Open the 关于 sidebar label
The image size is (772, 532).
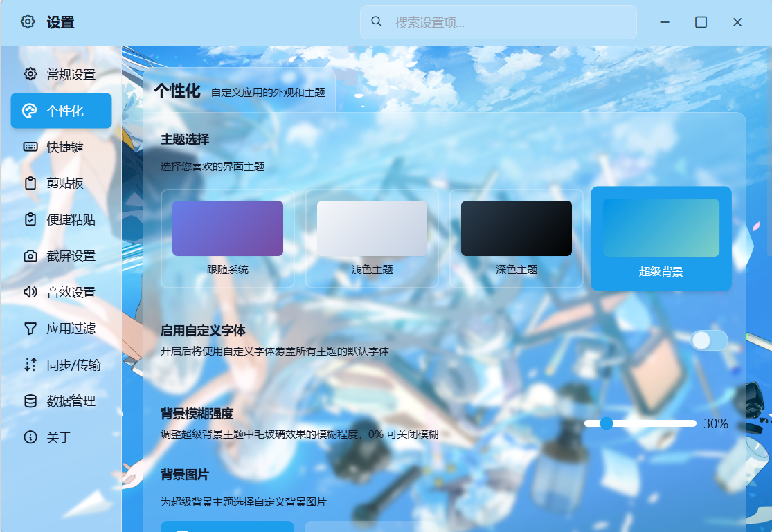59,437
